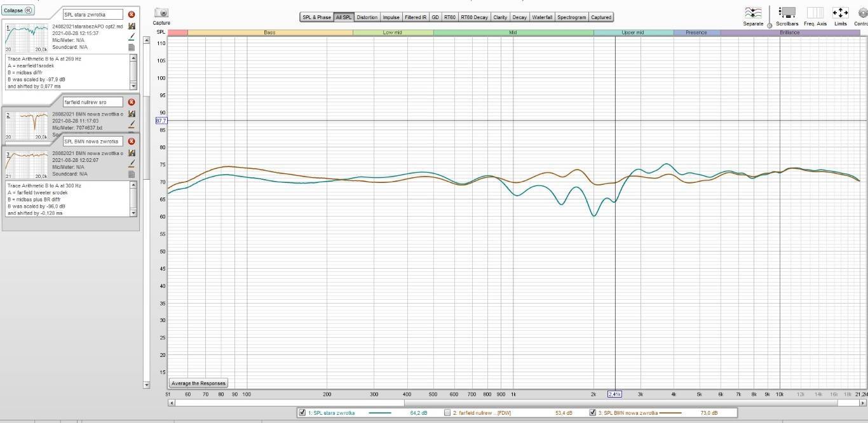
Task: Click the brown line sample for SPL BMN nowa zwrotka
Action: pyautogui.click(x=670, y=413)
